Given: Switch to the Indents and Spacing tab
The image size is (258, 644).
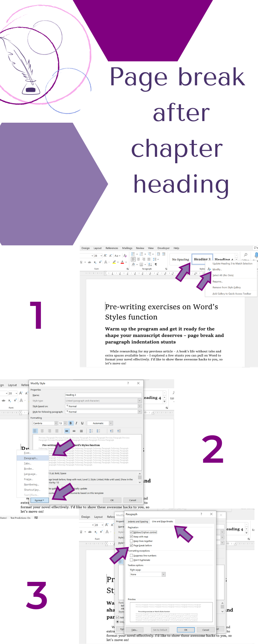Looking at the screenshot, I should pos(138,521).
